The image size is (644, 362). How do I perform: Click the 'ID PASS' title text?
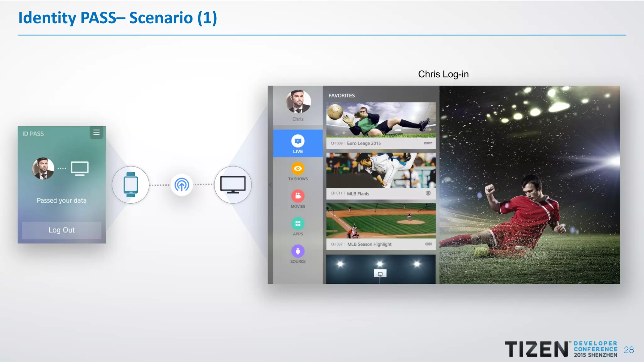pyautogui.click(x=33, y=134)
